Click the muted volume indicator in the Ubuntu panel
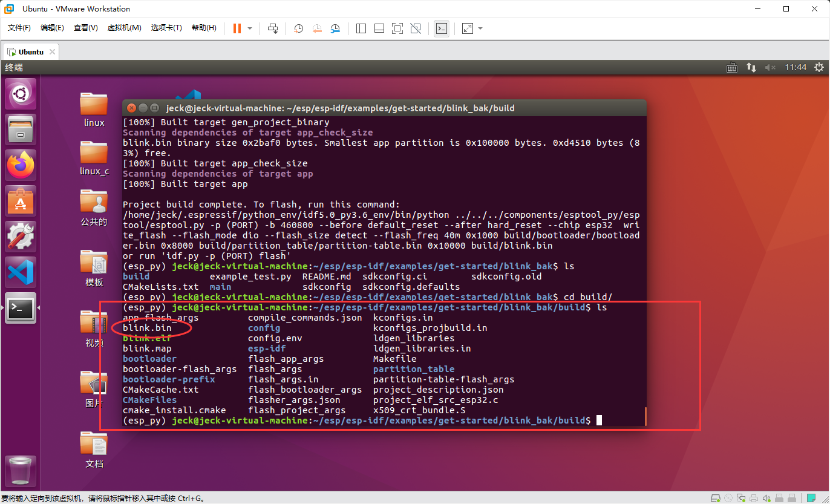 click(x=770, y=68)
